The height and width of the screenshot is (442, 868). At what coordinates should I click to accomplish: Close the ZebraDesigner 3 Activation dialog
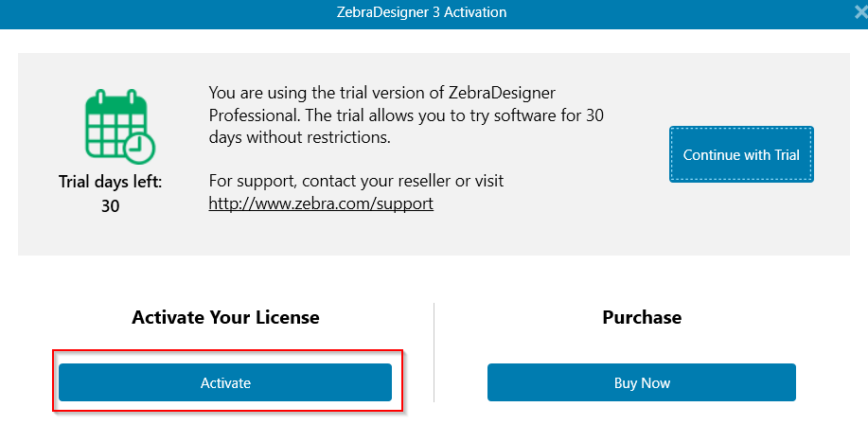pyautogui.click(x=860, y=12)
